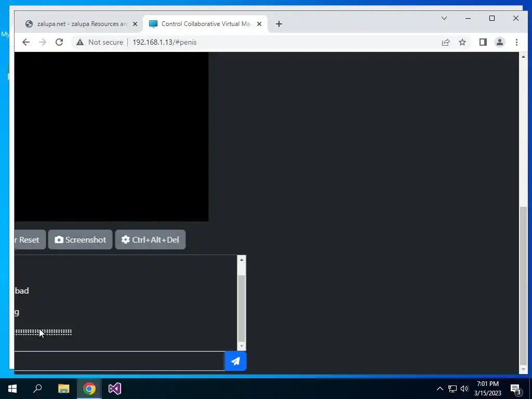
Task: Open the Chrome profile menu
Action: (x=499, y=42)
